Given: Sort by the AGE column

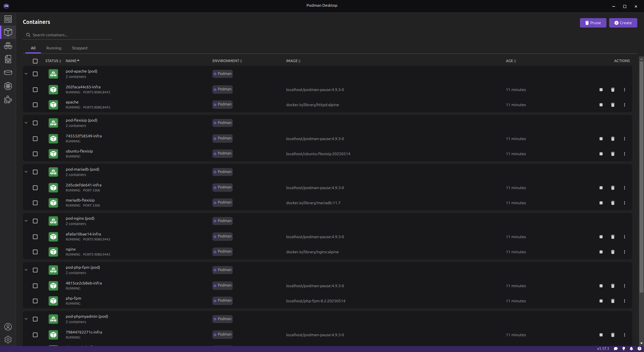Looking at the screenshot, I should coord(511,61).
